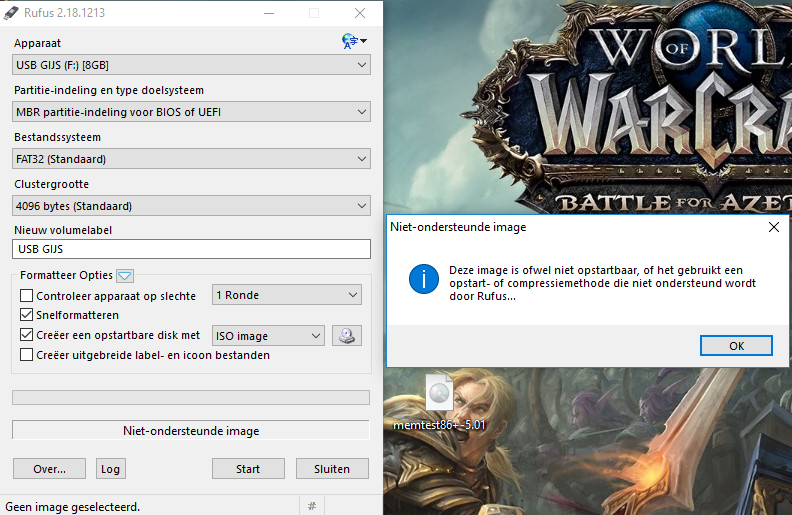Click OK in the Niet-ondersteunde image dialog
Image resolution: width=792 pixels, height=515 pixels.
tap(736, 346)
